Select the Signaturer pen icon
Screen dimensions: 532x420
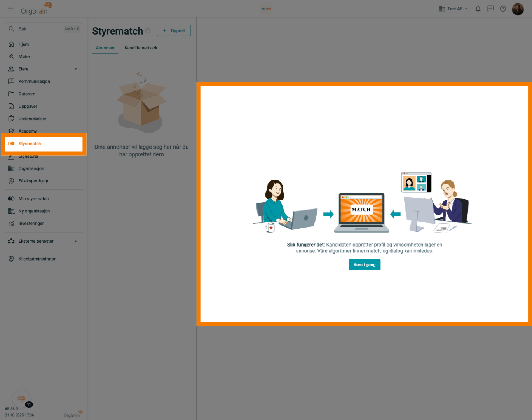click(11, 156)
